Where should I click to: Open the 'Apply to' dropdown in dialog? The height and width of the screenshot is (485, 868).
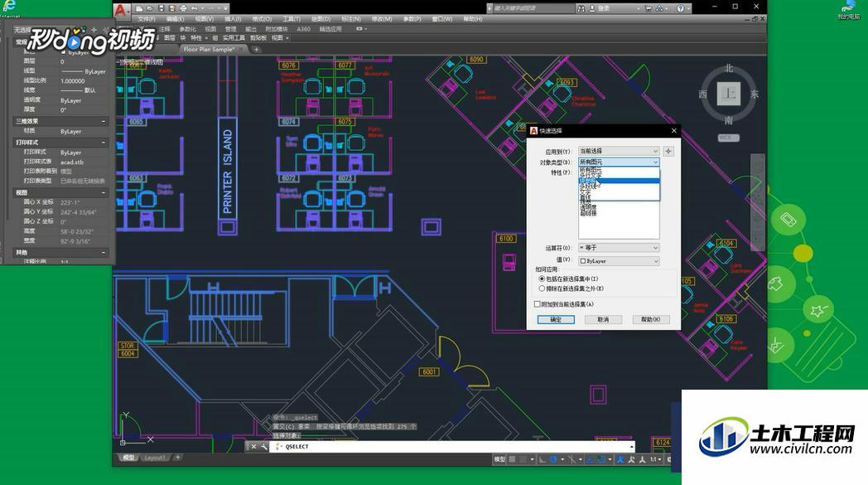(619, 152)
